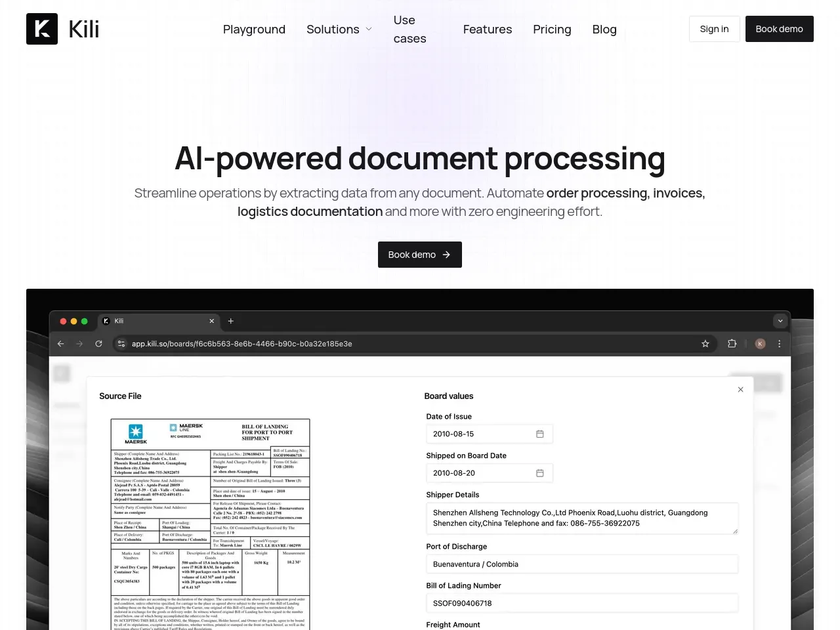The image size is (840, 630).
Task: Open the Features page
Action: click(x=487, y=30)
